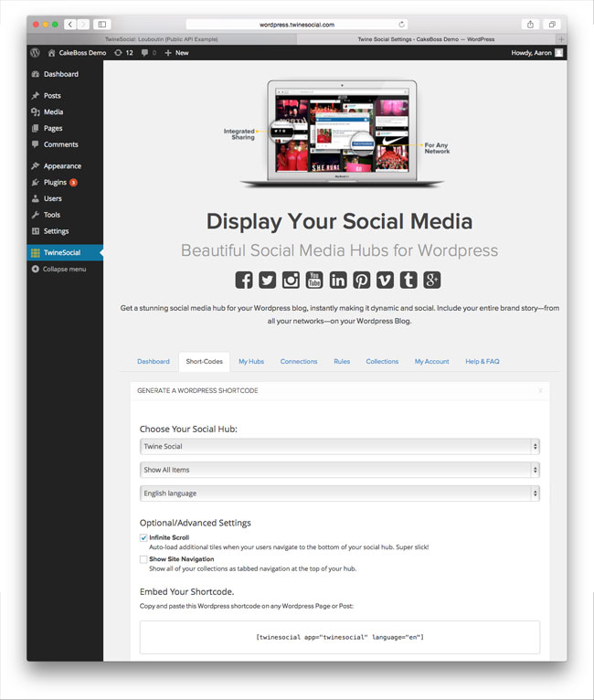Enable the Show Site Navigation checkbox
This screenshot has width=594, height=700.
[x=143, y=559]
